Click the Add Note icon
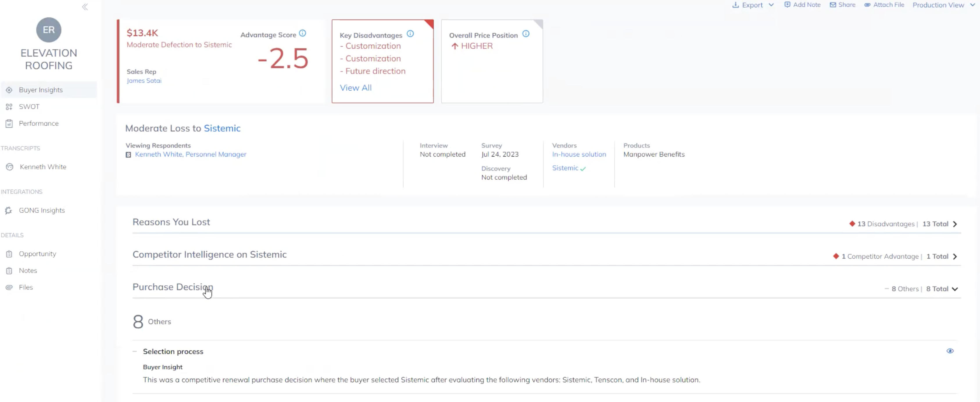 coord(787,5)
